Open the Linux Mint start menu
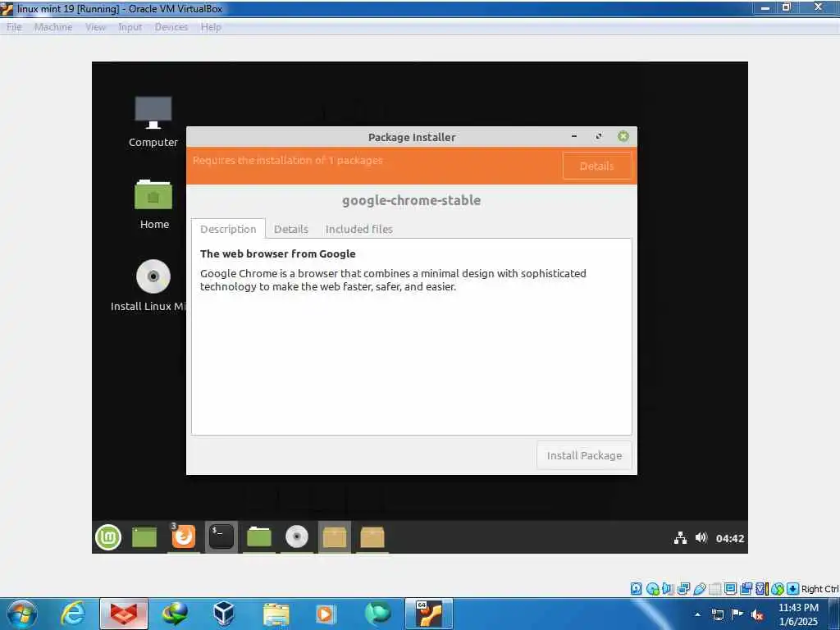 (108, 537)
